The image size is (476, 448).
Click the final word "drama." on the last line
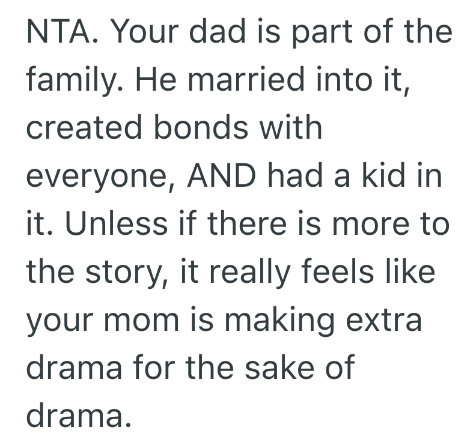pos(78,414)
